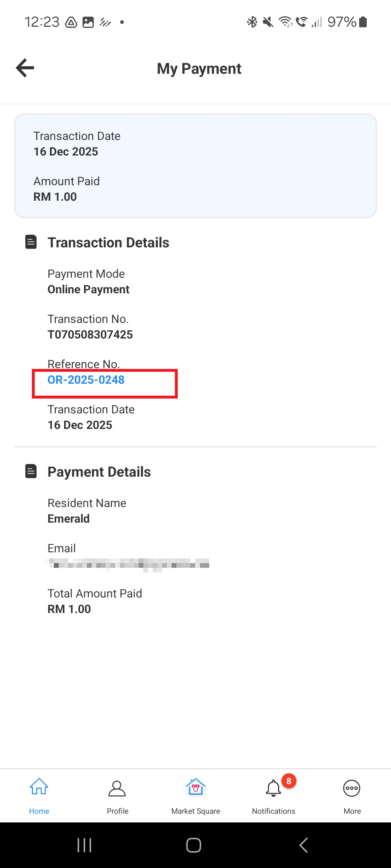Select the Home tab label
This screenshot has width=391, height=868.
[39, 811]
